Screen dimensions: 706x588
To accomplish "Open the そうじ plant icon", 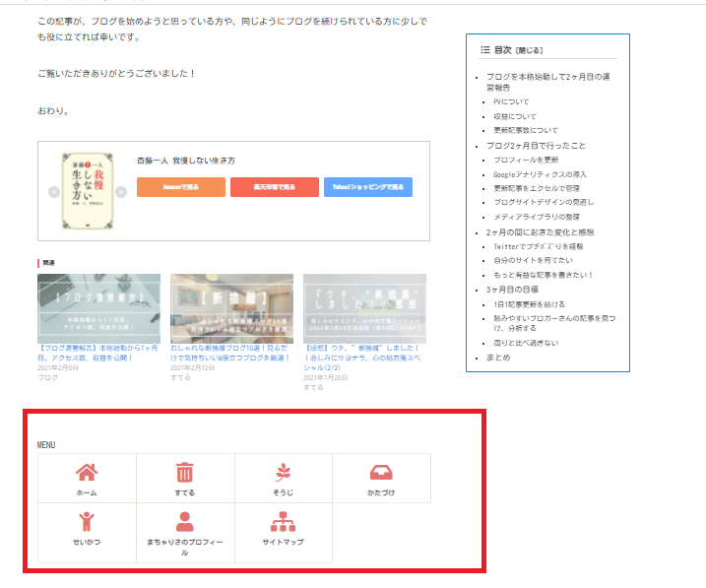I will click(x=283, y=472).
